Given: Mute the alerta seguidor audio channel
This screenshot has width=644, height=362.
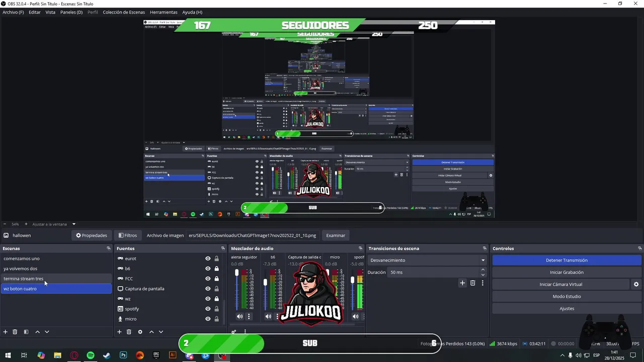Looking at the screenshot, I should click(x=239, y=317).
